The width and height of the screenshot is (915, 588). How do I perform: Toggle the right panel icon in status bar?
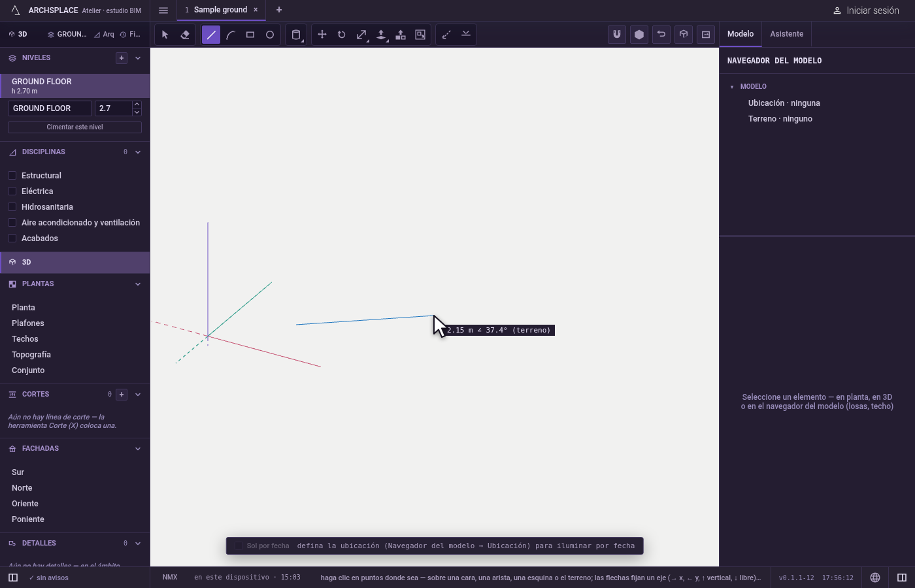[902, 578]
